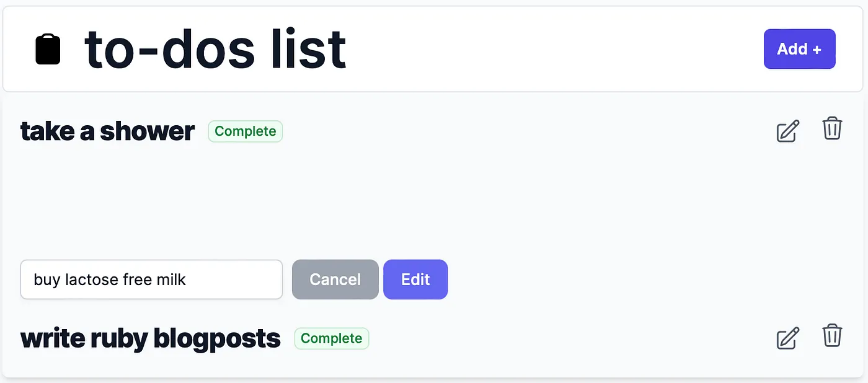Delete the take a shower to-do
Viewport: 868px width, 383px height.
[x=832, y=128]
